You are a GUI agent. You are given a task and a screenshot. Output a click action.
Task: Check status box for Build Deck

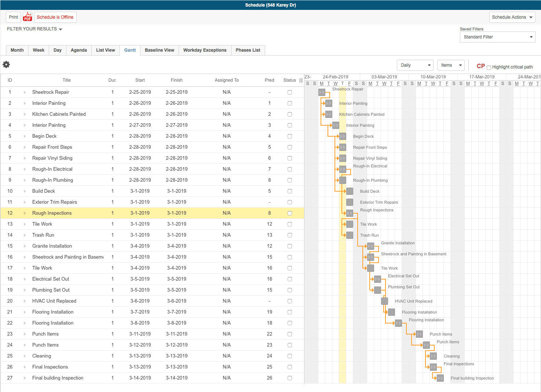(290, 191)
